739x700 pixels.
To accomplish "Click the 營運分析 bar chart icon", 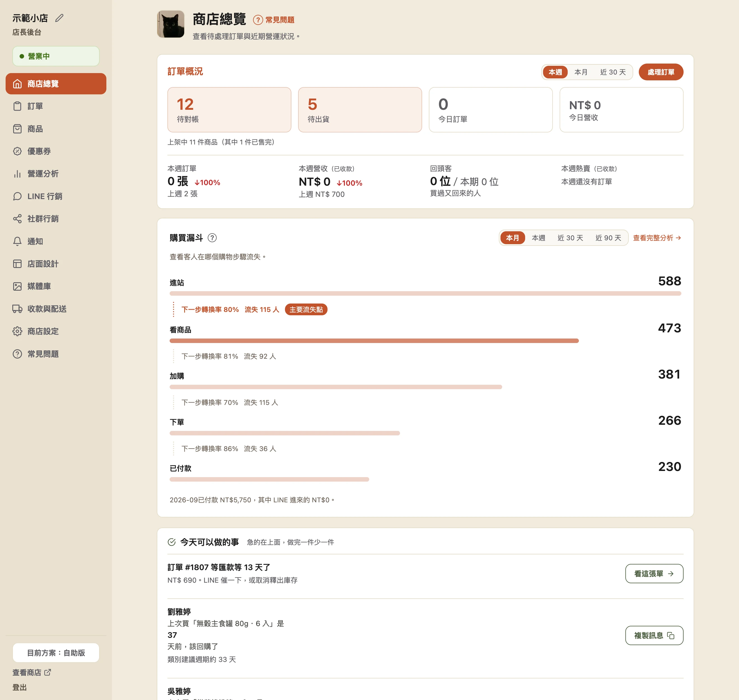I will point(17,174).
